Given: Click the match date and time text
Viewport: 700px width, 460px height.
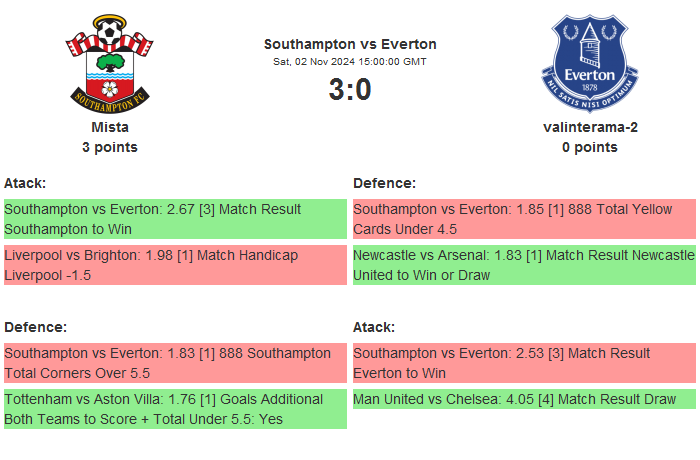Looking at the screenshot, I should (350, 62).
